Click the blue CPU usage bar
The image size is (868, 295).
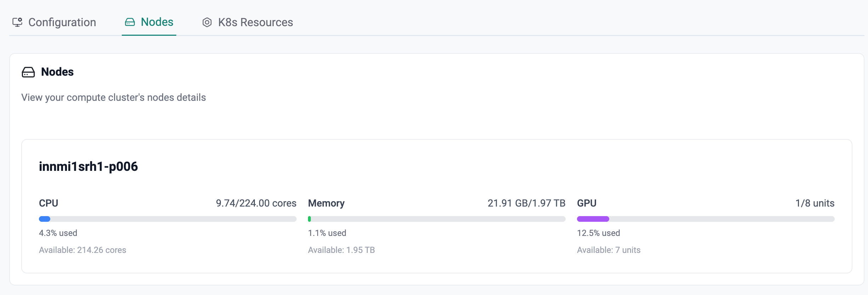point(45,219)
